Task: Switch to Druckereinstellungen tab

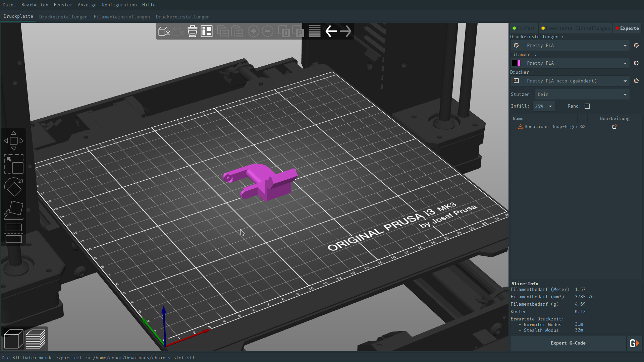Action: click(183, 17)
